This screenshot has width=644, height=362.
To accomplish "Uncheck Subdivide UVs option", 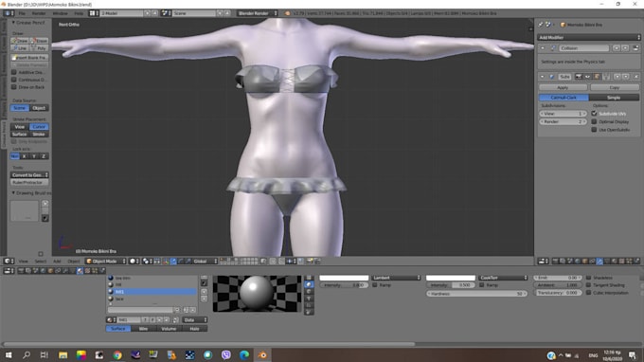I will pyautogui.click(x=594, y=114).
